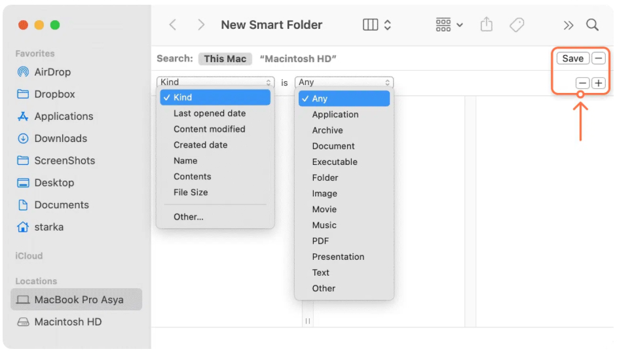The height and width of the screenshot is (364, 634).
Task: Select Last opened date from menu
Action: [x=210, y=113]
